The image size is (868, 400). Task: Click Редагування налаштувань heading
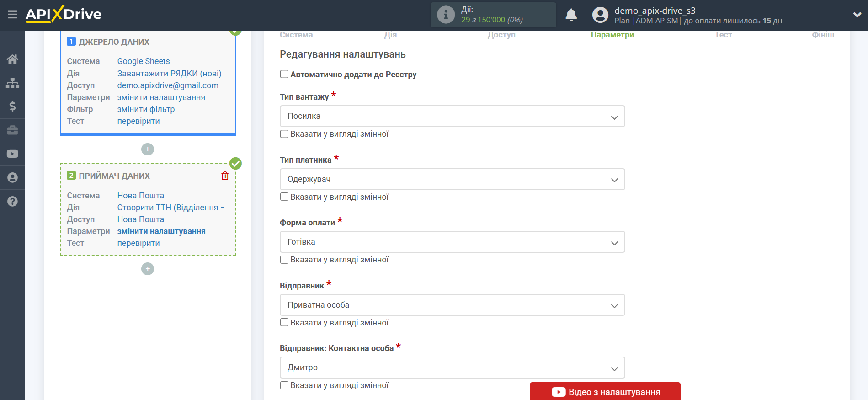click(x=343, y=54)
